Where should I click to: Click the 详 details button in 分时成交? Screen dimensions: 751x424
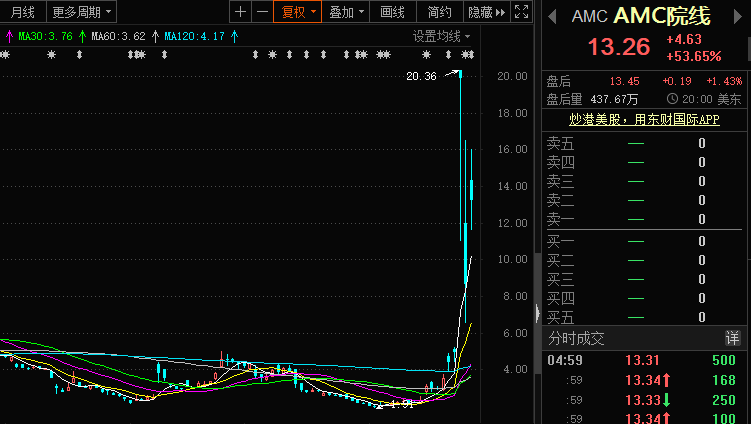click(x=732, y=339)
